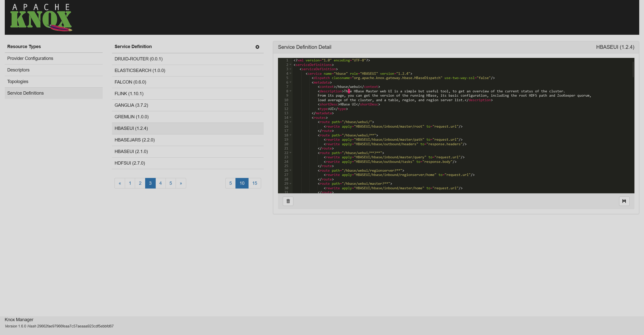Select HBASEJARS (2.2.0) service definition
The width and height of the screenshot is (644, 335).
(135, 140)
